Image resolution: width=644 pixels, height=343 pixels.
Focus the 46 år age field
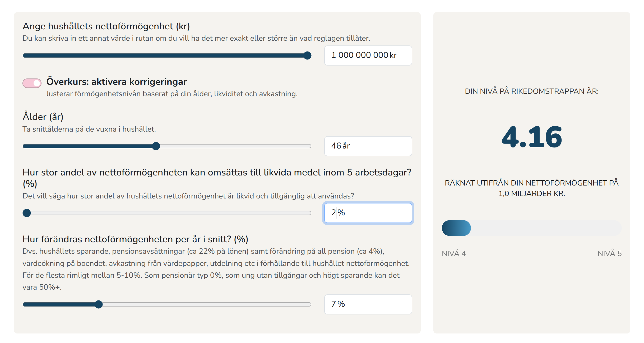(x=368, y=146)
